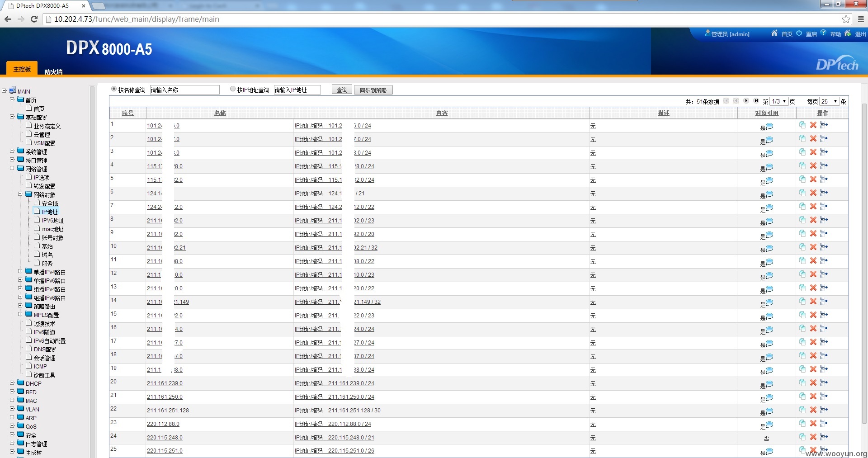Expand the 单播IPv4路由 tree folder

click(20, 271)
